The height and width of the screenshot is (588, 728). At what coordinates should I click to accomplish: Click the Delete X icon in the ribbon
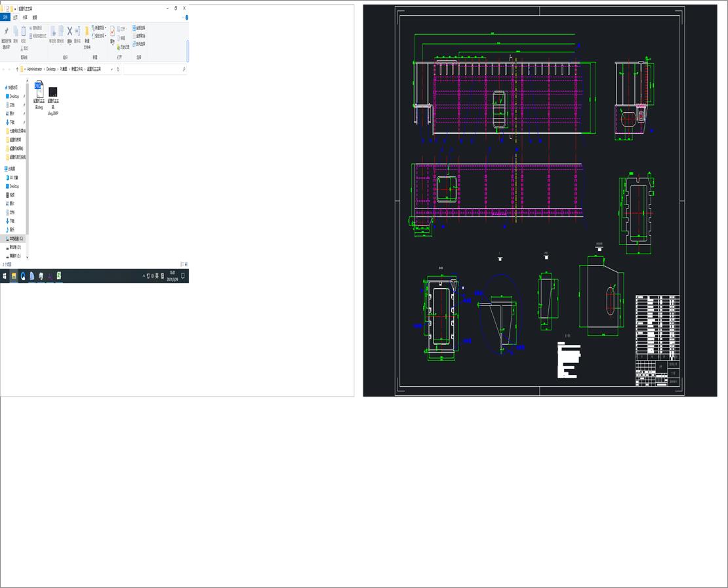click(x=70, y=31)
